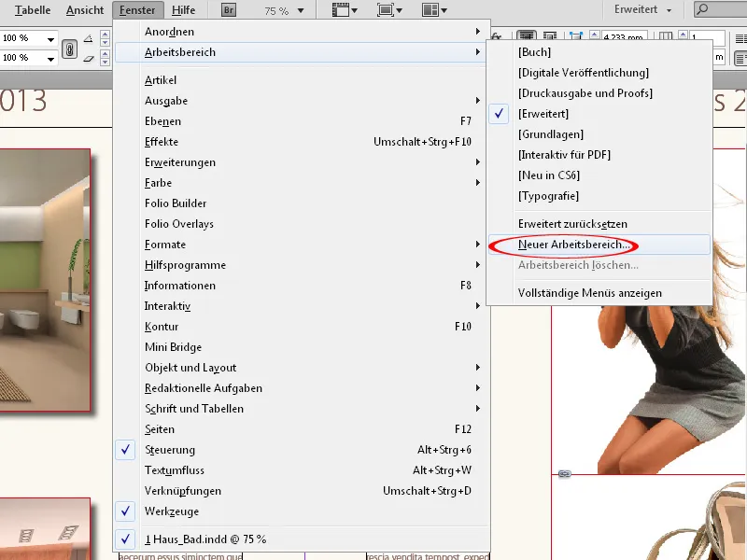Open the Ebenen panel
Image resolution: width=747 pixels, height=560 pixels.
[x=303, y=121]
